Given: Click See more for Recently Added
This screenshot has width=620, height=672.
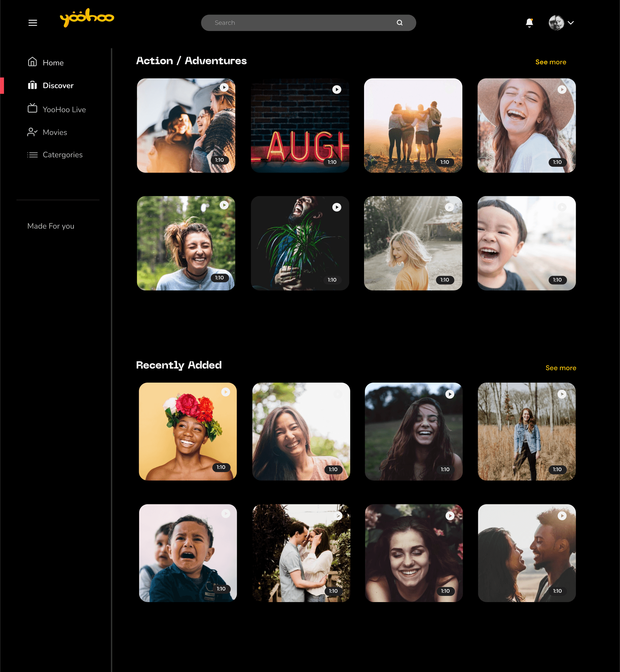Looking at the screenshot, I should pos(560,367).
